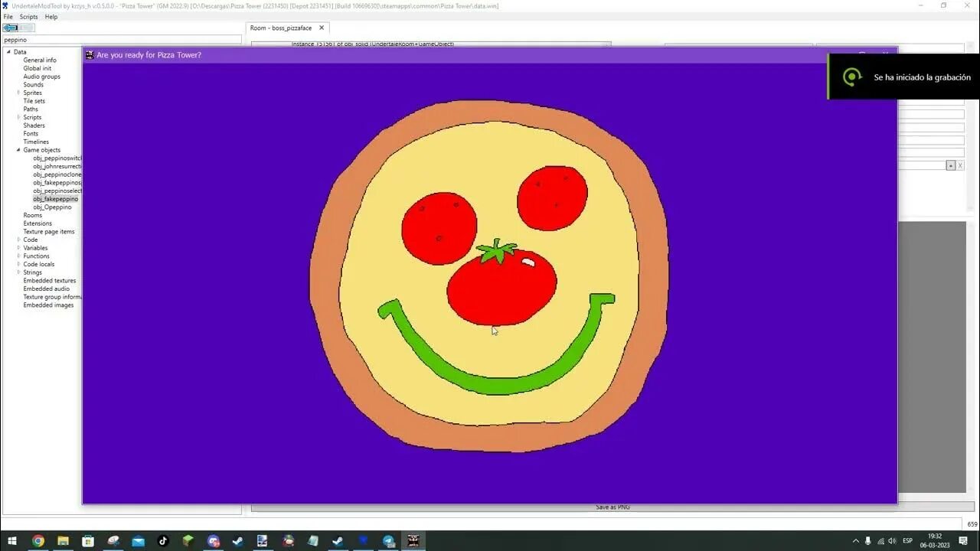Expand the Strings tree node

pos(19,272)
